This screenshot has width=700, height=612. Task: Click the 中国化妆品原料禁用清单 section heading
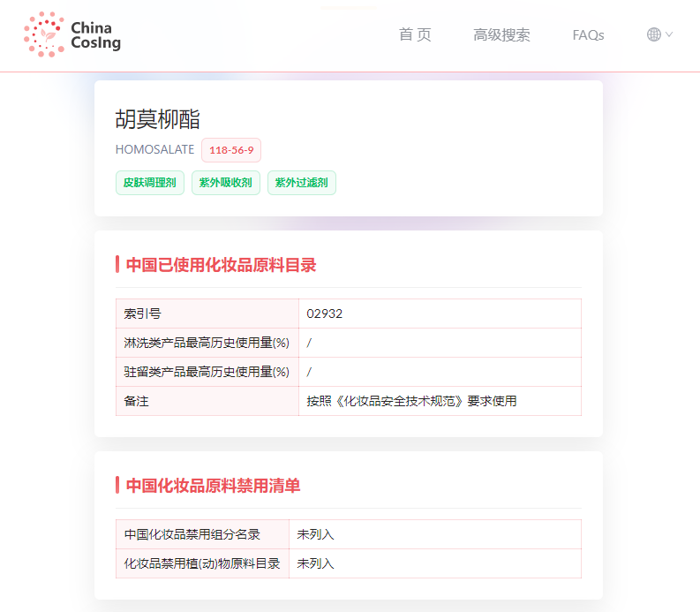tap(213, 485)
